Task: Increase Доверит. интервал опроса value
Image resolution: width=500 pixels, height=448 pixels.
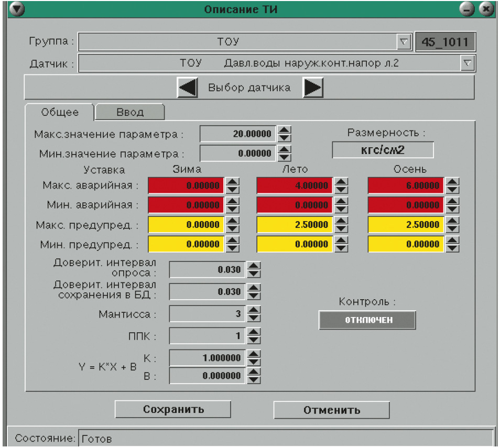Action: [254, 266]
